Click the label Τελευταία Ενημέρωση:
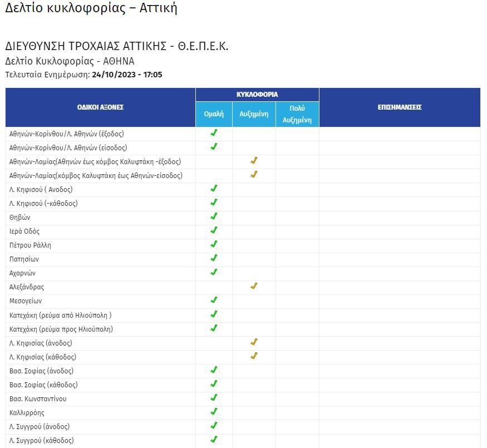The height and width of the screenshot is (448, 487). [x=47, y=75]
